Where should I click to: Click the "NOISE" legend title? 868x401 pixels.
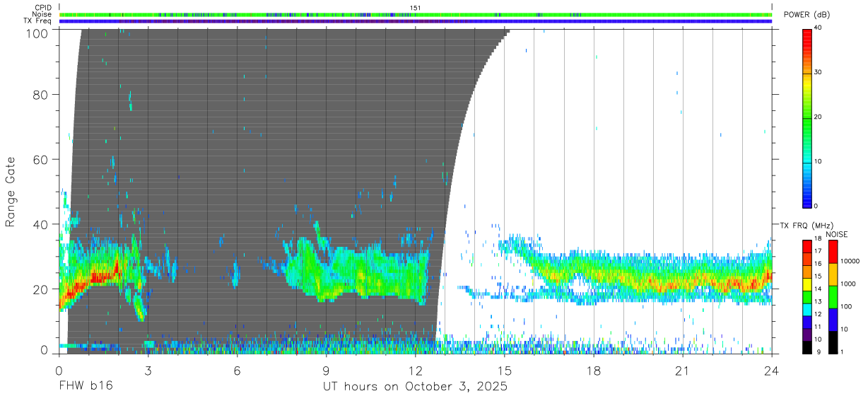(x=836, y=234)
